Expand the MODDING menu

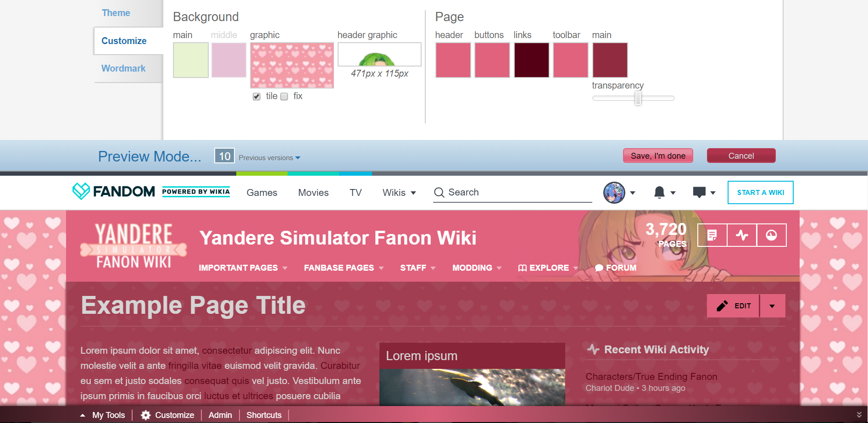coord(477,268)
